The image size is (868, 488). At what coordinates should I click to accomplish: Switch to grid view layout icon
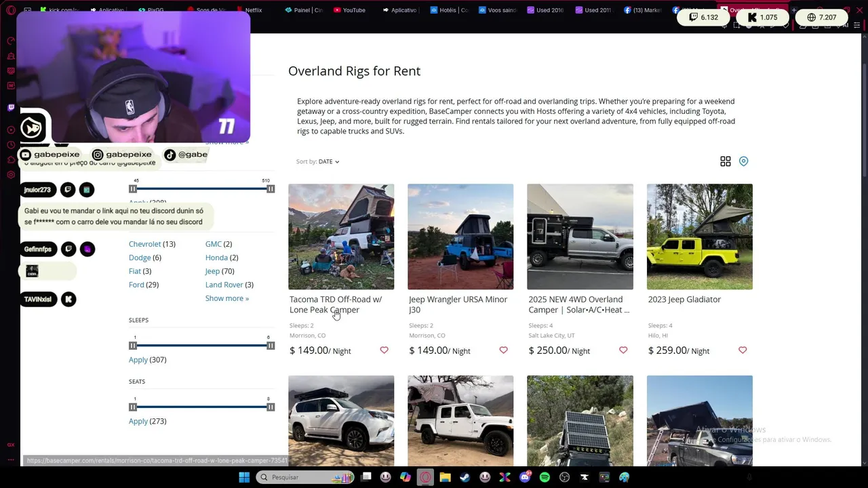[726, 161]
